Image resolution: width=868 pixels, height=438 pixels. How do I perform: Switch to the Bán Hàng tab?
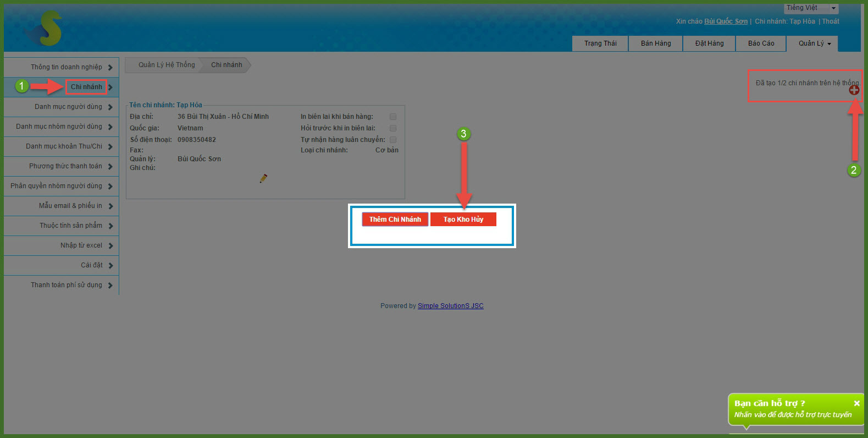click(655, 43)
